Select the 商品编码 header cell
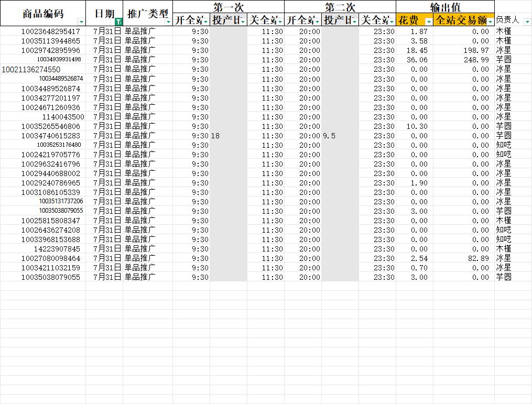The height and width of the screenshot is (404, 532). click(x=43, y=13)
